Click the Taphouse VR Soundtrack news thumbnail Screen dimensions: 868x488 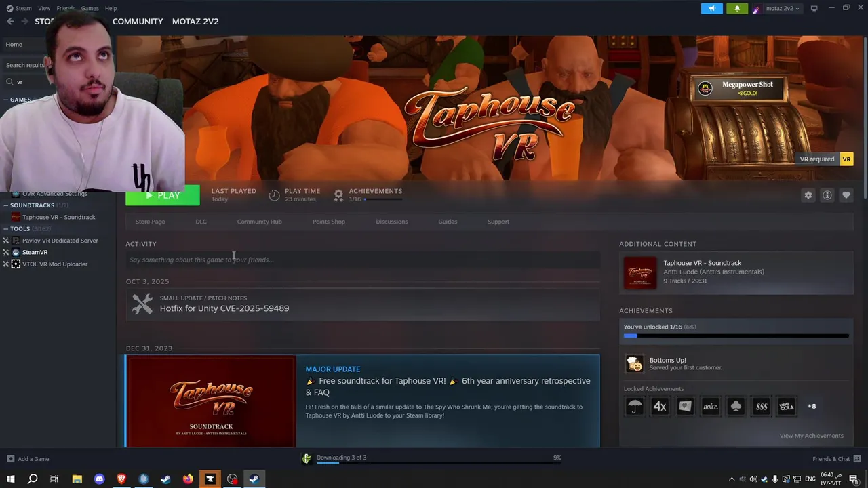(x=211, y=401)
